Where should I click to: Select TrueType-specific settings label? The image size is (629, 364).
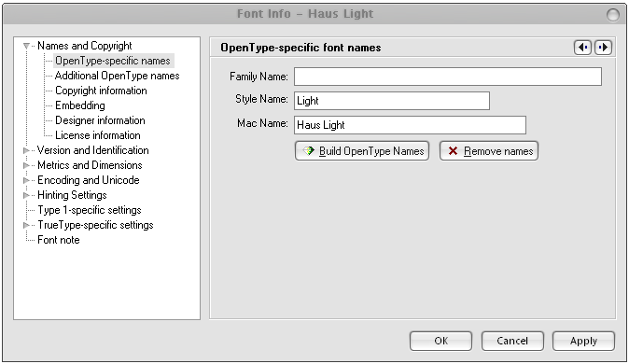(x=95, y=225)
